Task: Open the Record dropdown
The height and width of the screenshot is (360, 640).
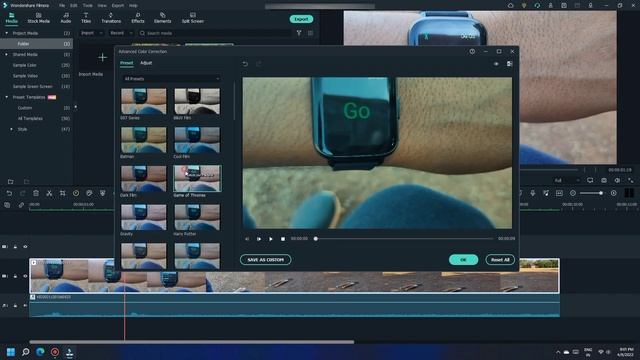Action: (121, 33)
